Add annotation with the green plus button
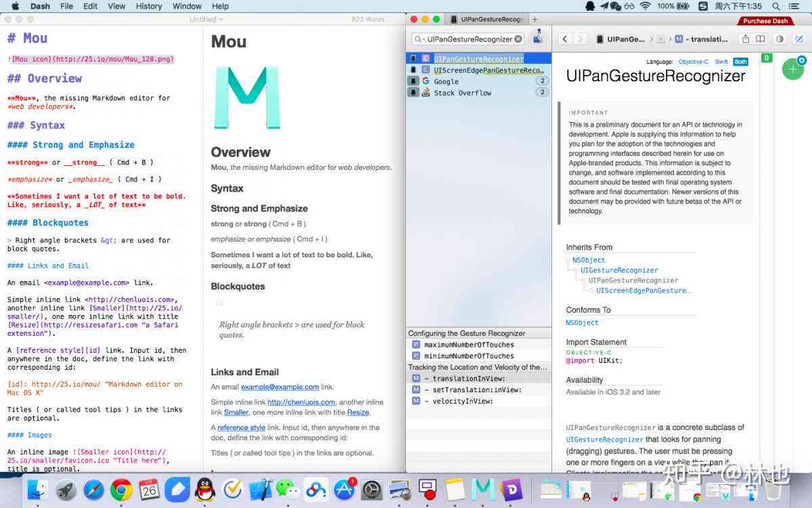 [792, 69]
